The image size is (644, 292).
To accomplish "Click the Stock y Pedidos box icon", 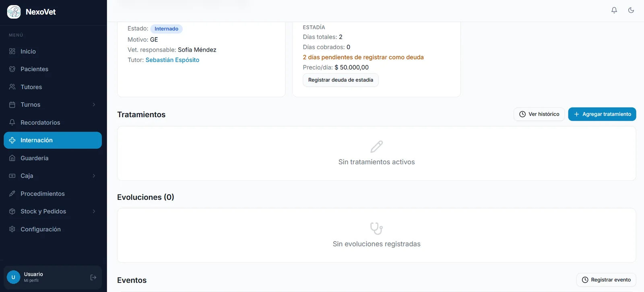I will [x=12, y=211].
